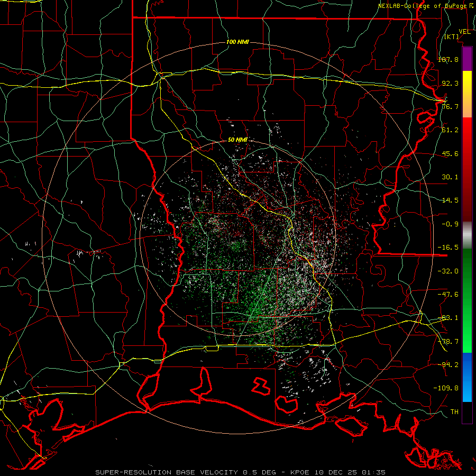Image resolution: width=476 pixels, height=476 pixels.
Task: Click the 92.3 legend value
Action: tap(450, 83)
